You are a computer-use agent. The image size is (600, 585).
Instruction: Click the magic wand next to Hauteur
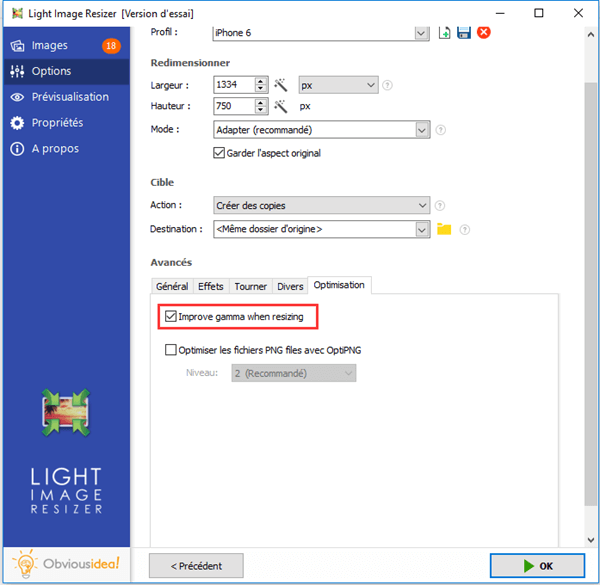click(280, 106)
